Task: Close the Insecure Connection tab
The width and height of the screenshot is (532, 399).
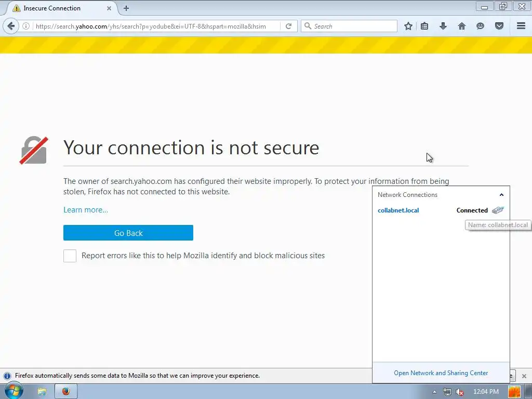Action: click(x=109, y=8)
